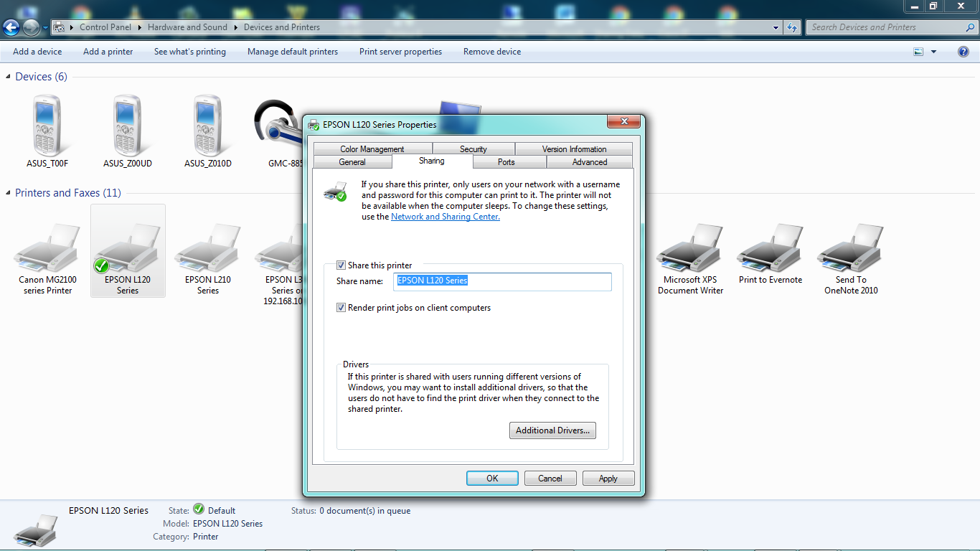
Task: Click the OK button
Action: 492,479
